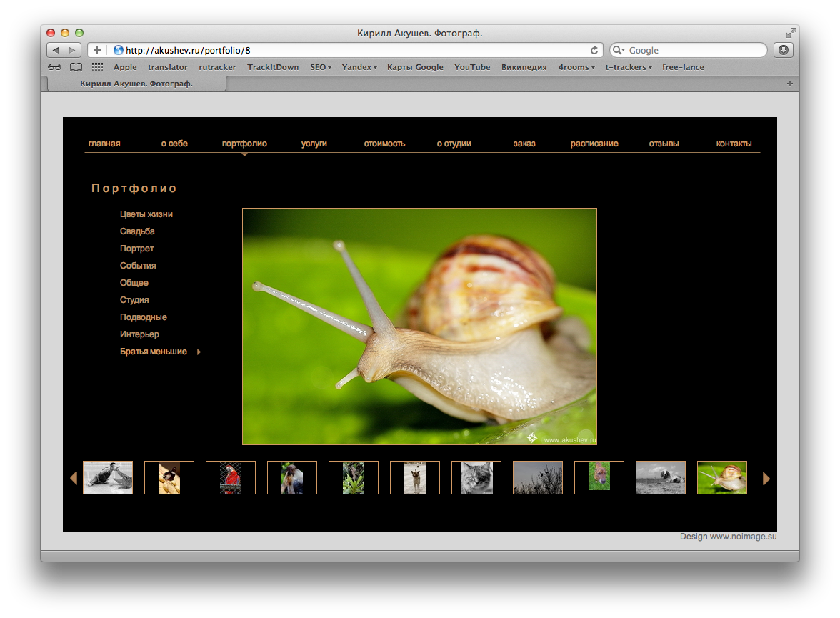Open the t-trackers bookmarks folder

(x=629, y=67)
